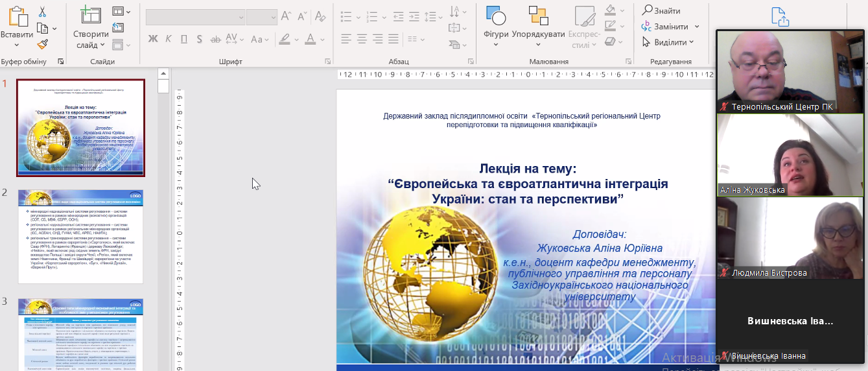Click slide title Лекція на тему
This screenshot has height=371, width=868.
coord(527,169)
